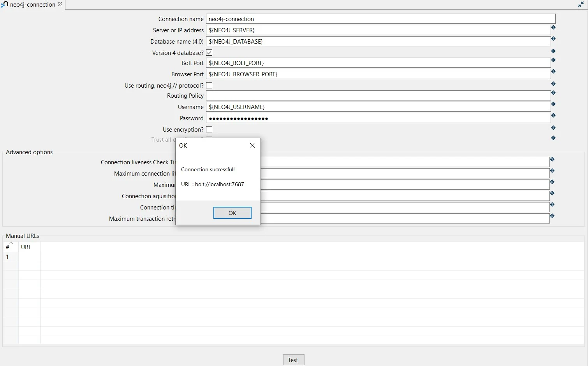Click variable icon next to Server or IP address
This screenshot has width=588, height=366.
click(x=553, y=28)
